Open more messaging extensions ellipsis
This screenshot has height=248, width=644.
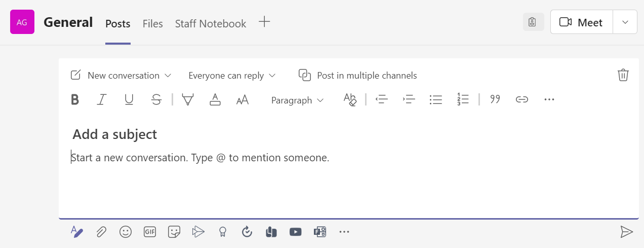click(344, 232)
